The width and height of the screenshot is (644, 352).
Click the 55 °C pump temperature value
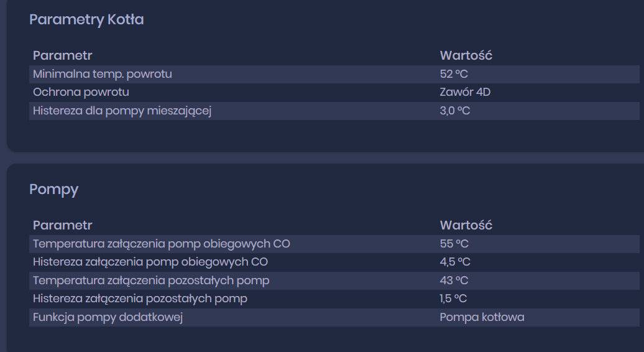[454, 244]
